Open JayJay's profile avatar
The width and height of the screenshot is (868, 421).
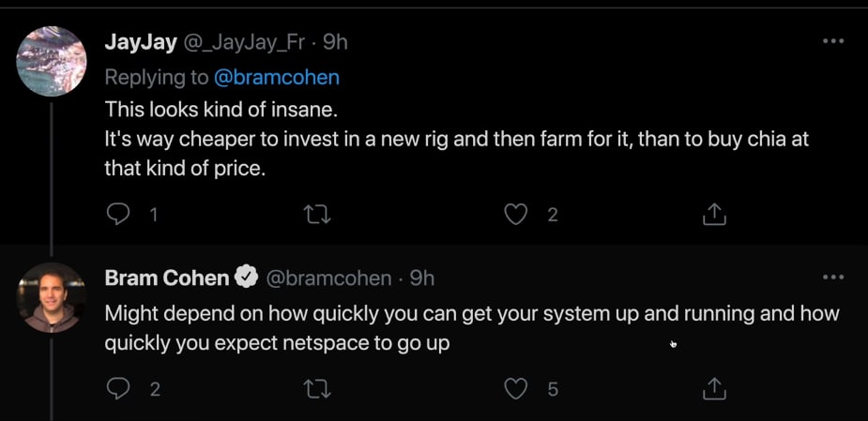tap(51, 61)
